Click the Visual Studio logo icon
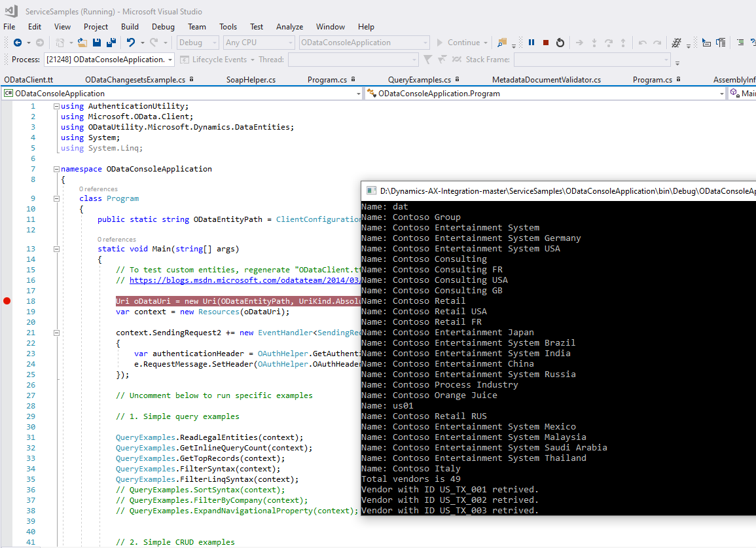 pos(11,10)
